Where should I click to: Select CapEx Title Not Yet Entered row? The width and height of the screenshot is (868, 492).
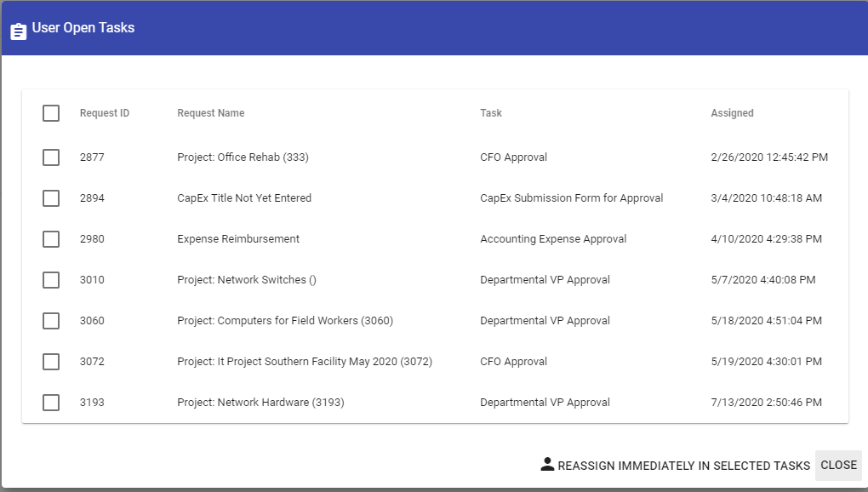(x=244, y=198)
